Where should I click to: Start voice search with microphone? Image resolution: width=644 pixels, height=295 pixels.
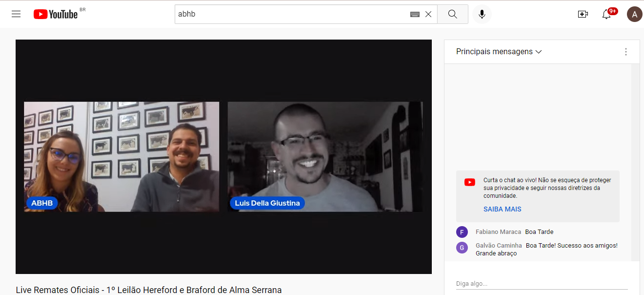[482, 14]
